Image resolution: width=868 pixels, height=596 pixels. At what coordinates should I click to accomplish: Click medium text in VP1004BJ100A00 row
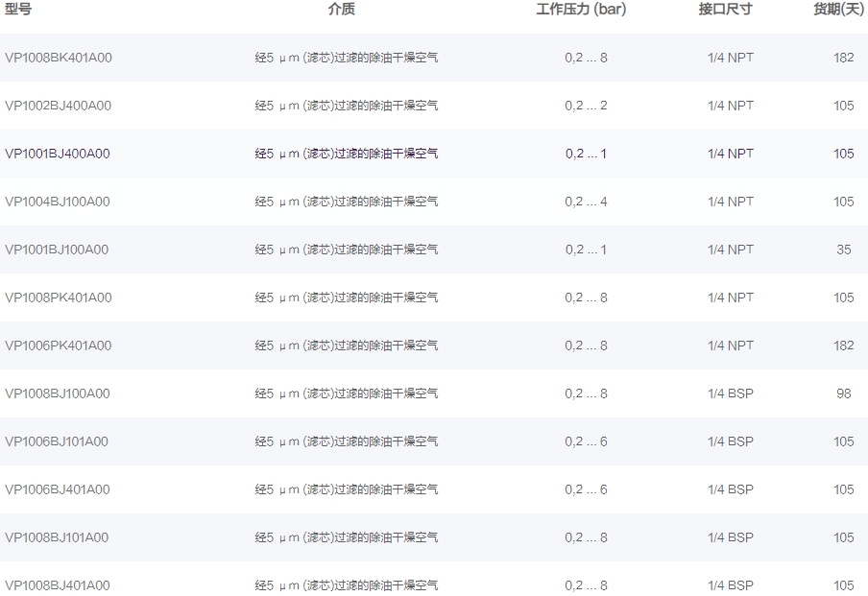[x=347, y=202]
